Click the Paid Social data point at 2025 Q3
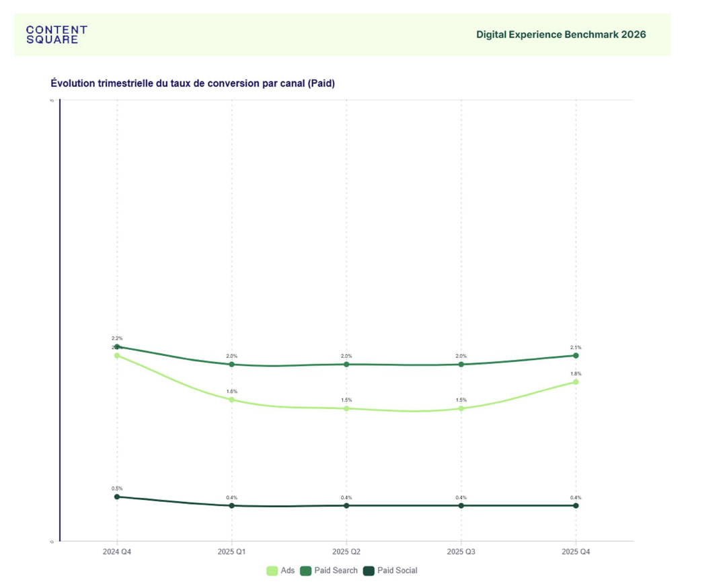Viewport: 721px width, 588px height. pyautogui.click(x=461, y=506)
